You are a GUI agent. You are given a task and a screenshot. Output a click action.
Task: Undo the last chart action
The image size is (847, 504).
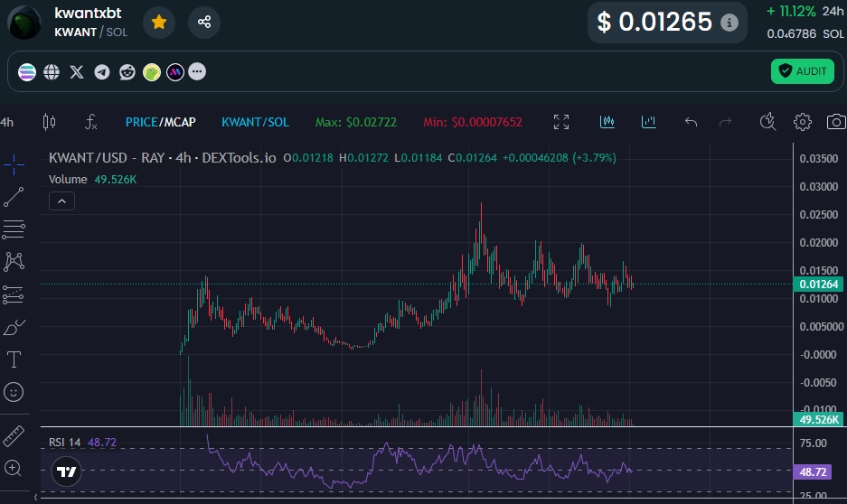(691, 122)
